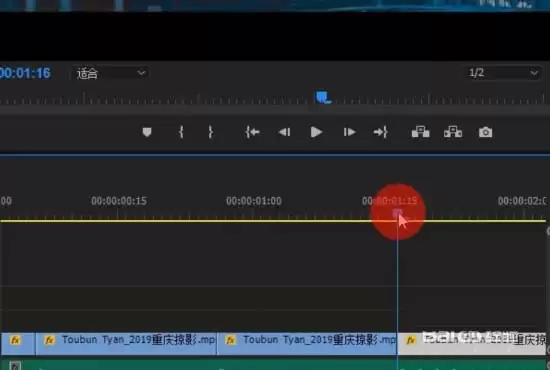Open the 1/2 playback resolution dropdown

coord(502,73)
